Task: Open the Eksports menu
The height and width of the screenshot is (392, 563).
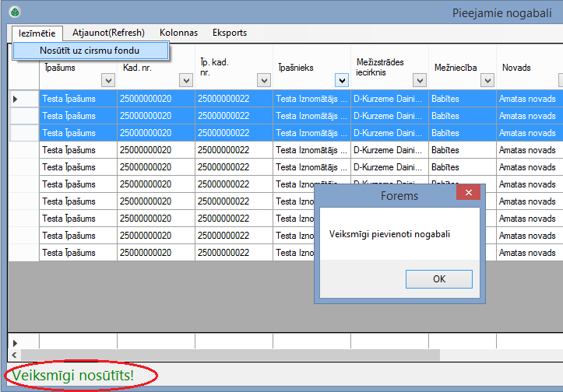Action: [230, 33]
